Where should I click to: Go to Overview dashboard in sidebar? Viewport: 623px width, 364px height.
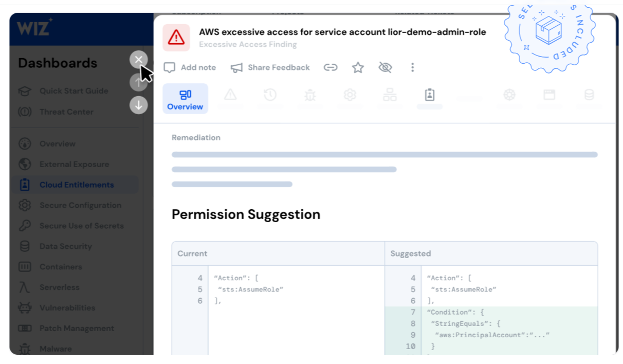click(x=57, y=144)
